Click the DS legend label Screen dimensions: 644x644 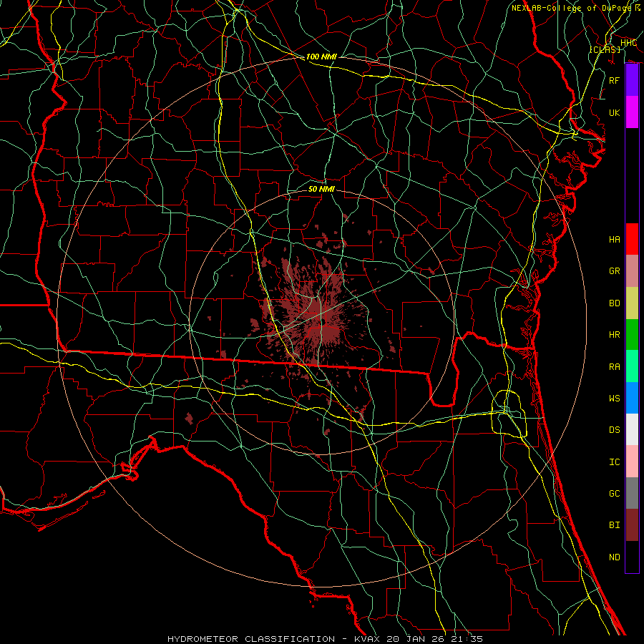[x=615, y=430]
